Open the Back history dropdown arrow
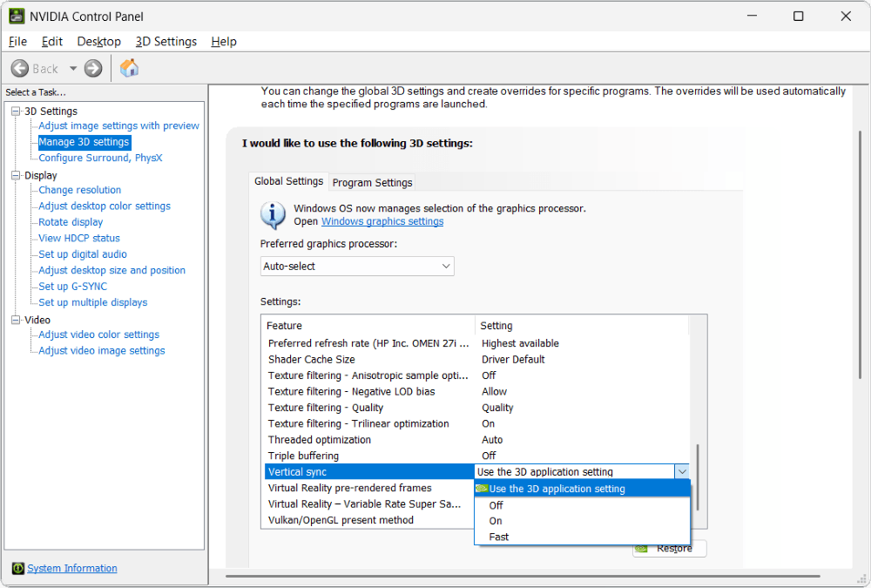 coord(73,68)
